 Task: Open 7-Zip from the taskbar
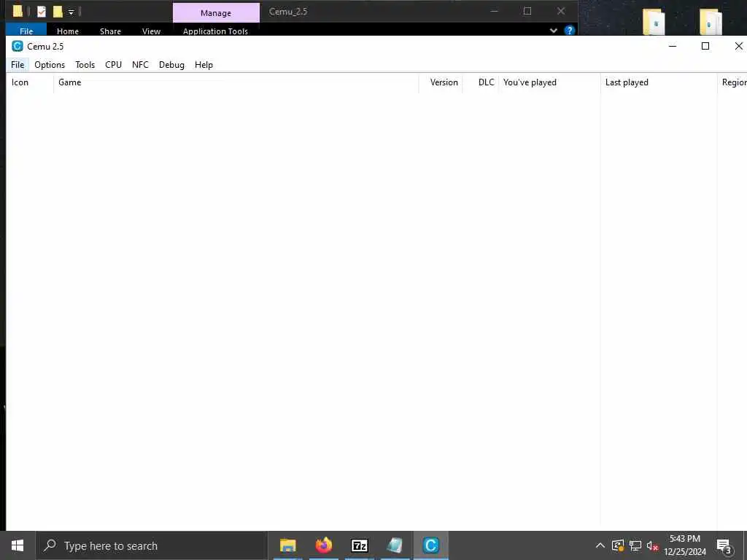(x=359, y=545)
